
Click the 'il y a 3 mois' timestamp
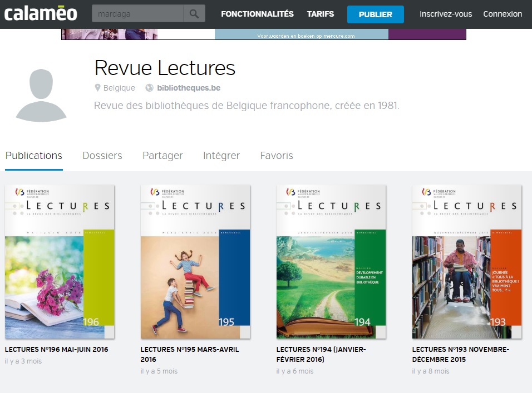(x=23, y=361)
